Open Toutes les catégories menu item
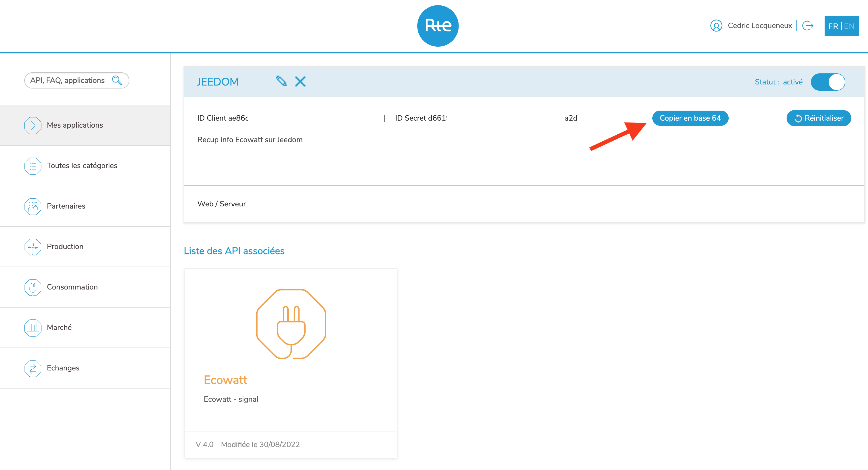 (x=85, y=166)
